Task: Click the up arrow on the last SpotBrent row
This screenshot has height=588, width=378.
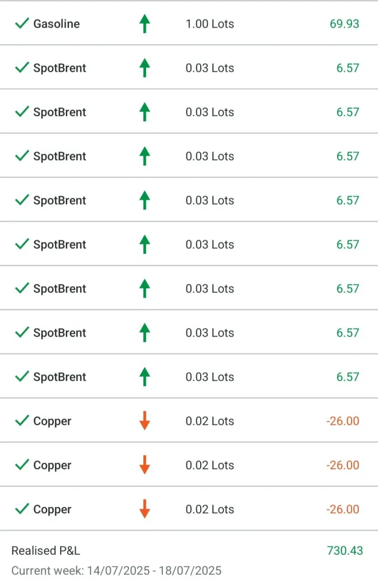Action: coord(145,377)
